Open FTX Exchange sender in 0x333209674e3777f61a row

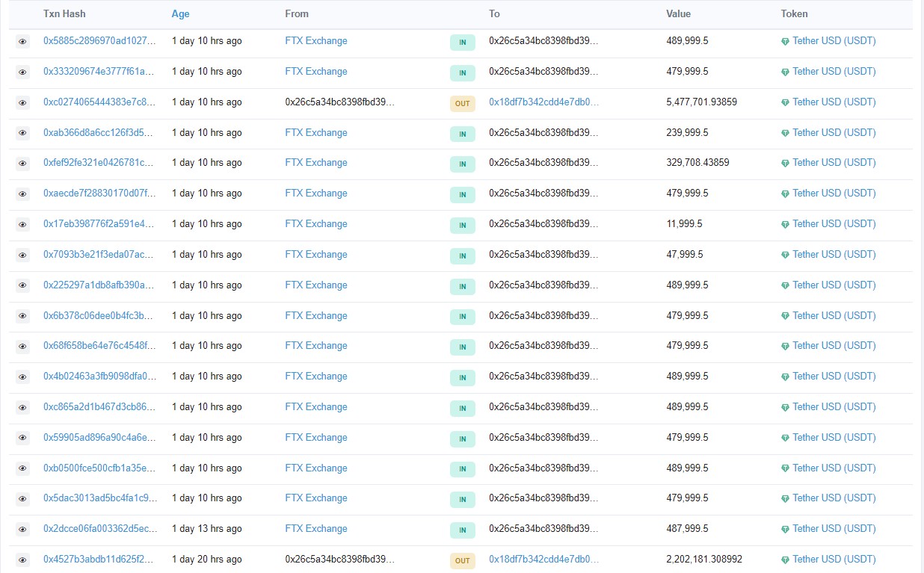316,72
